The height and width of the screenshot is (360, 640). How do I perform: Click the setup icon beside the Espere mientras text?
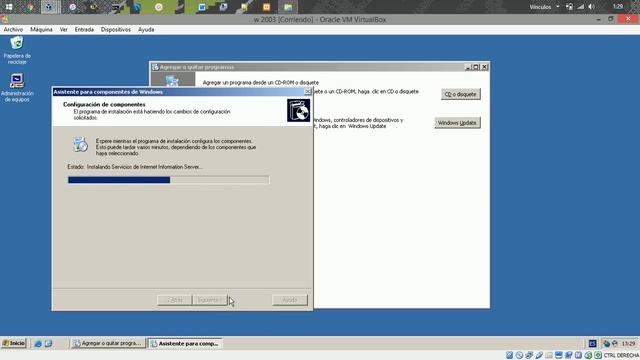80,144
